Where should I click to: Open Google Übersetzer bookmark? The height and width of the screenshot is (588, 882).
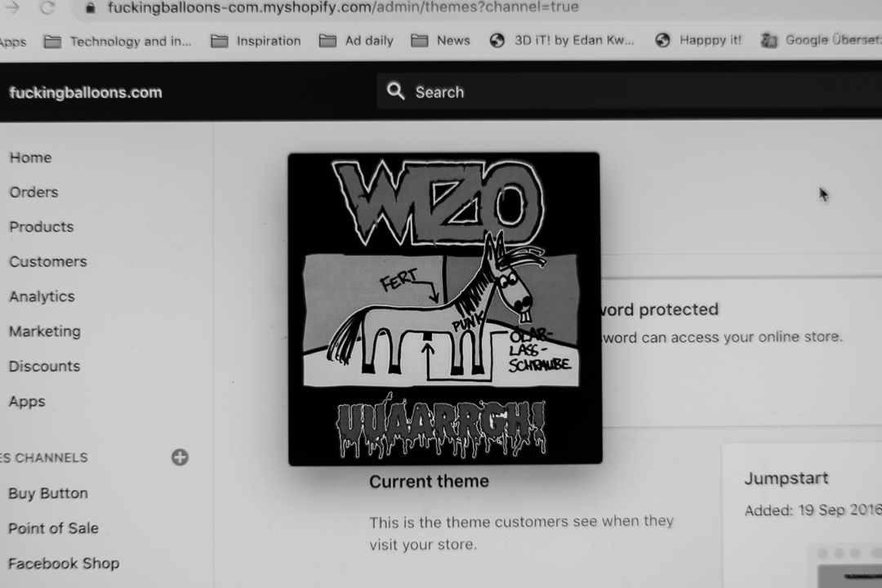[x=821, y=41]
